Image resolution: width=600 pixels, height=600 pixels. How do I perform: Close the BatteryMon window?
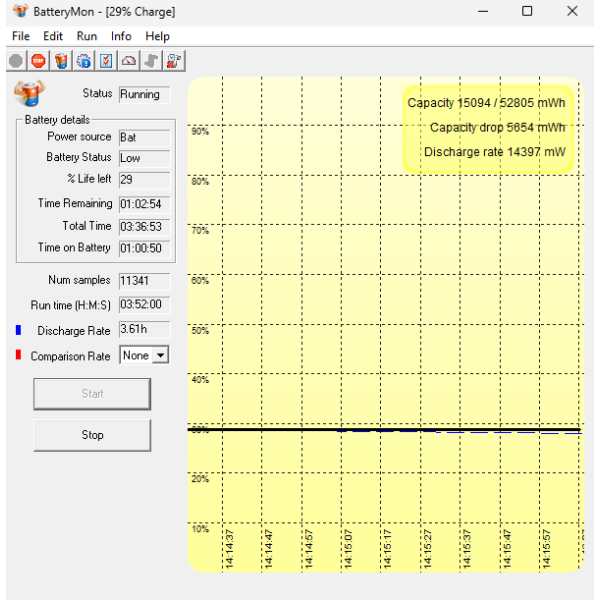[572, 11]
